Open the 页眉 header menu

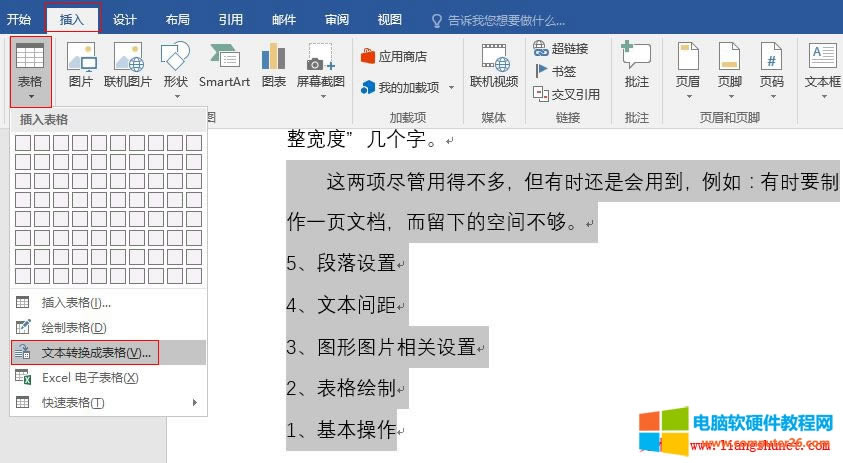tap(688, 70)
